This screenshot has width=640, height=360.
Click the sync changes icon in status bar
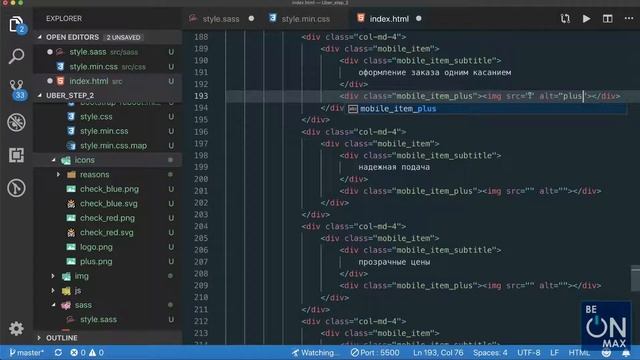[58, 352]
